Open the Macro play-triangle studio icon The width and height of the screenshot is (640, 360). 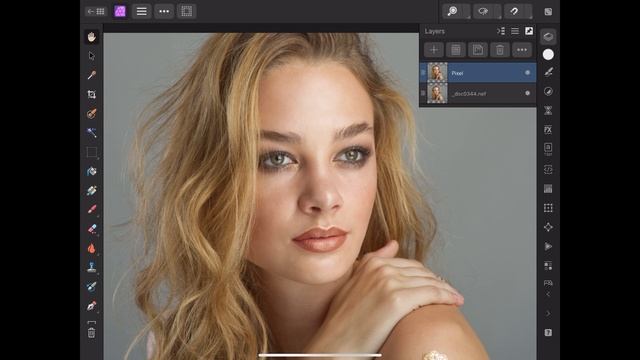tap(548, 247)
